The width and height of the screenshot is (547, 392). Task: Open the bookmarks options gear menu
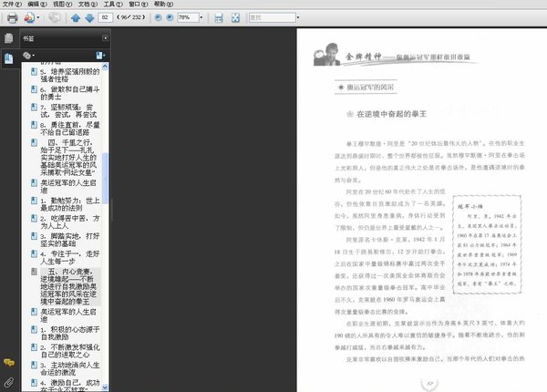click(28, 55)
